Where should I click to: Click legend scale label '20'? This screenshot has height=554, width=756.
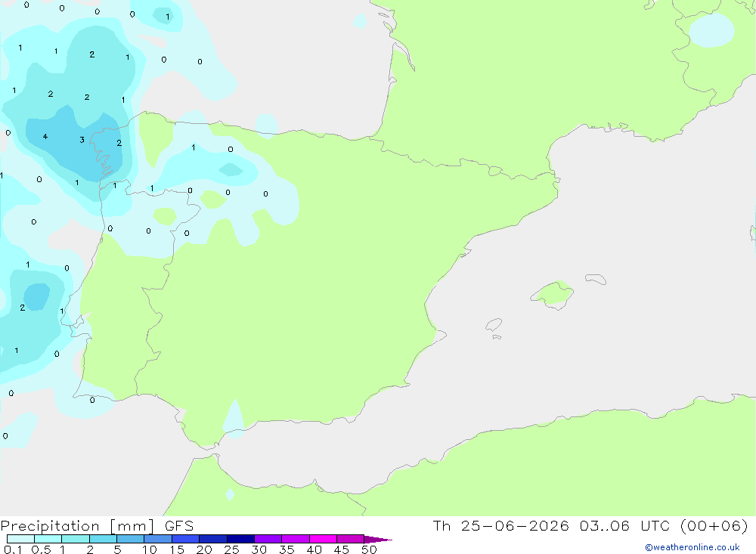click(204, 549)
